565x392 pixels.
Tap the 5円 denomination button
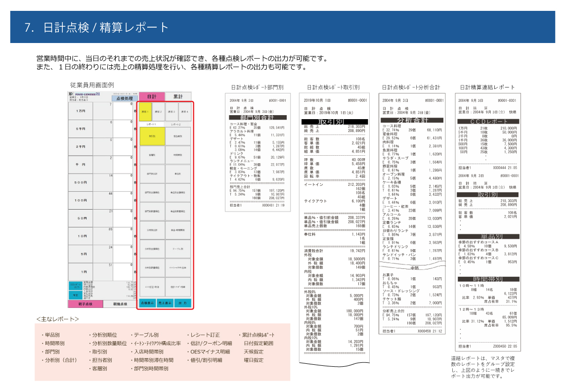(81, 254)
